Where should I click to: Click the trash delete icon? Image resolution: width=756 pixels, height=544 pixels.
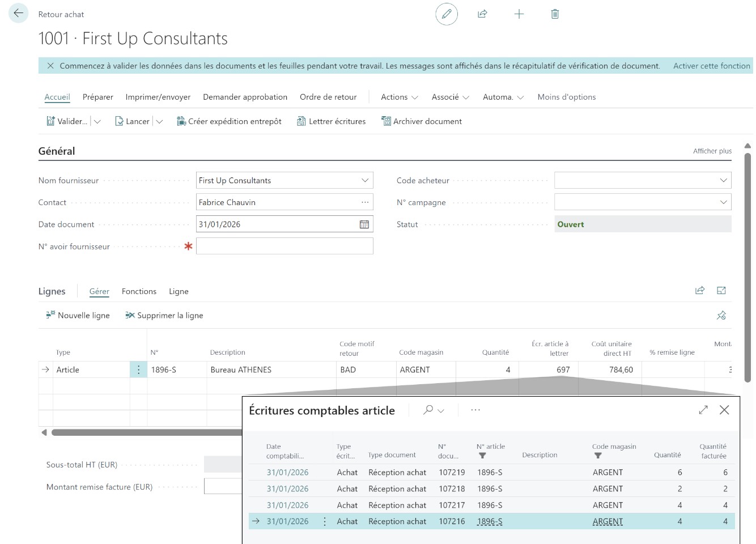click(x=555, y=14)
